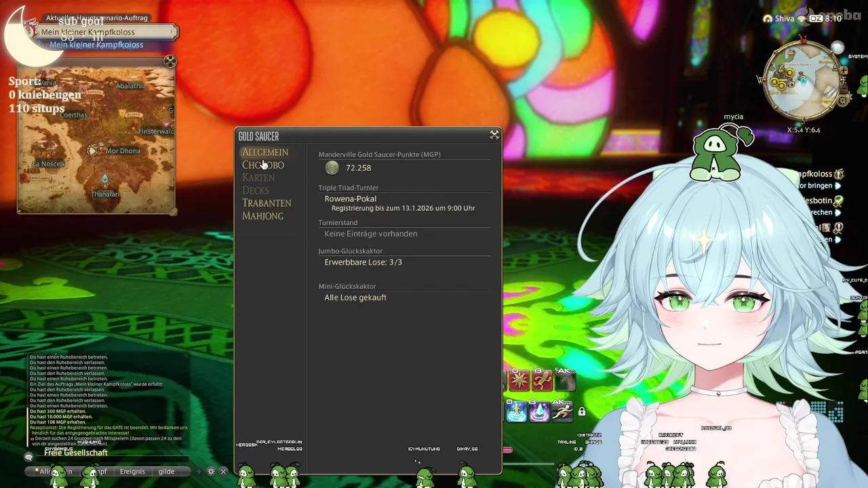
Task: Click the weather orb icon on the minimap
Action: point(838,48)
